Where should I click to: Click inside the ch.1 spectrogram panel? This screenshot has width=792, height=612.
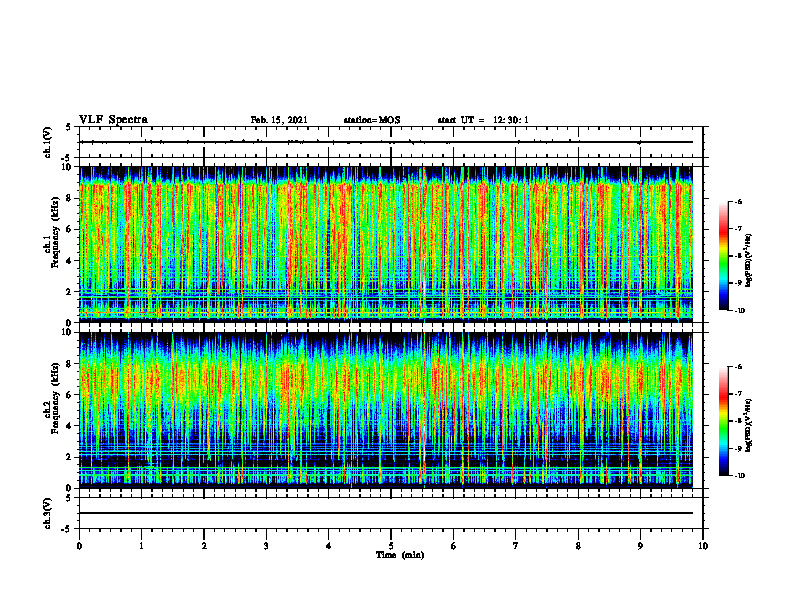[386, 244]
